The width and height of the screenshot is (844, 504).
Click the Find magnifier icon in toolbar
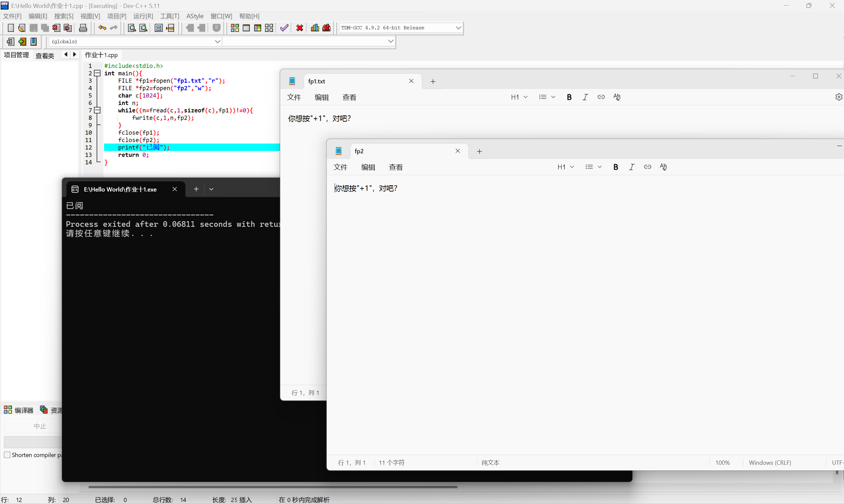coord(132,28)
